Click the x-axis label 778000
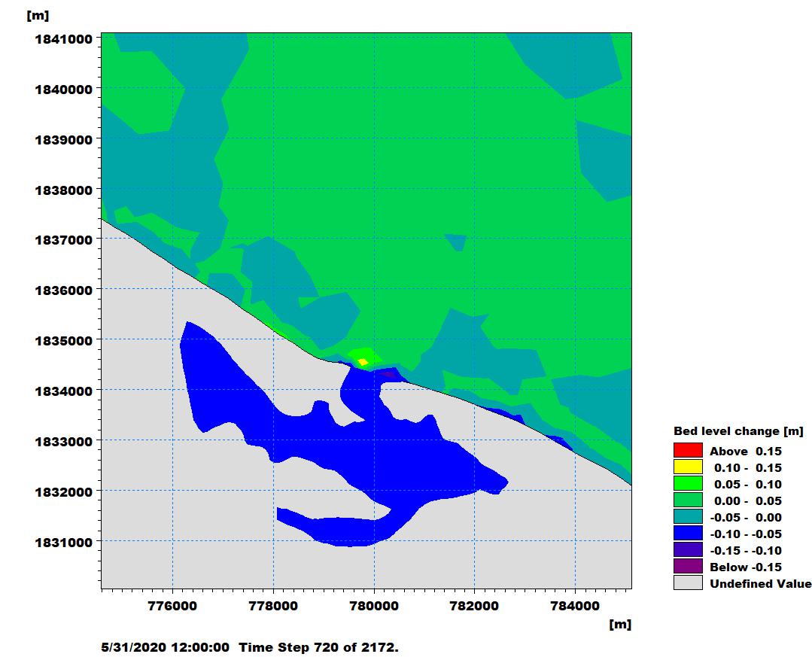 pos(273,606)
